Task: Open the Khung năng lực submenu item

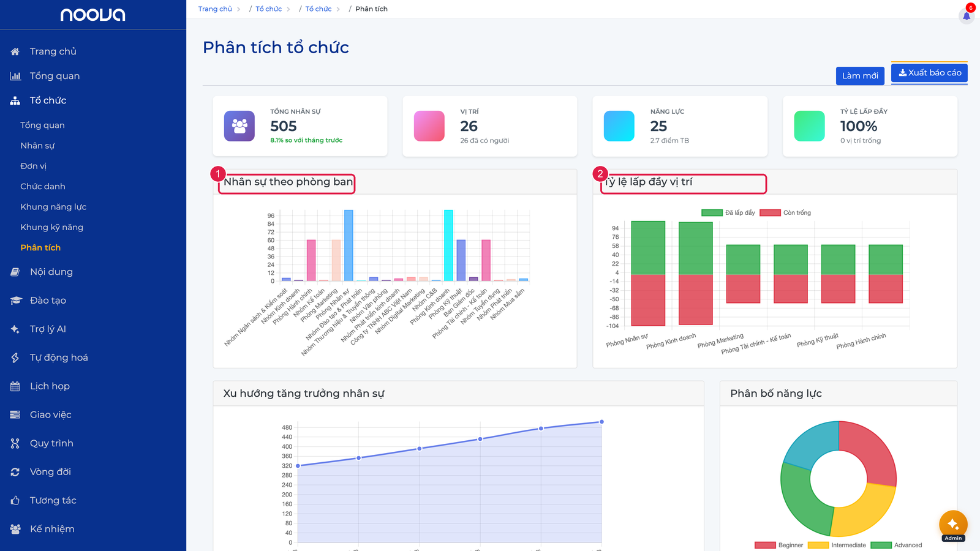Action: [x=53, y=207]
